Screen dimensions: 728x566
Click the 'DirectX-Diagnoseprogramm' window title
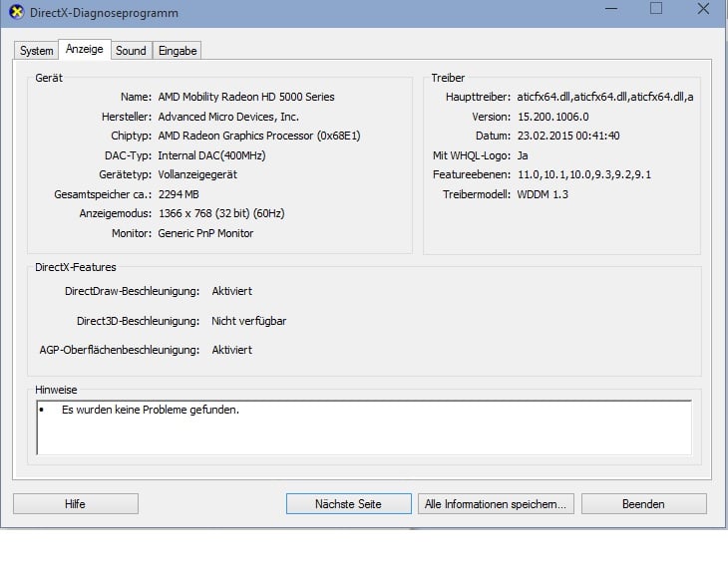104,13
